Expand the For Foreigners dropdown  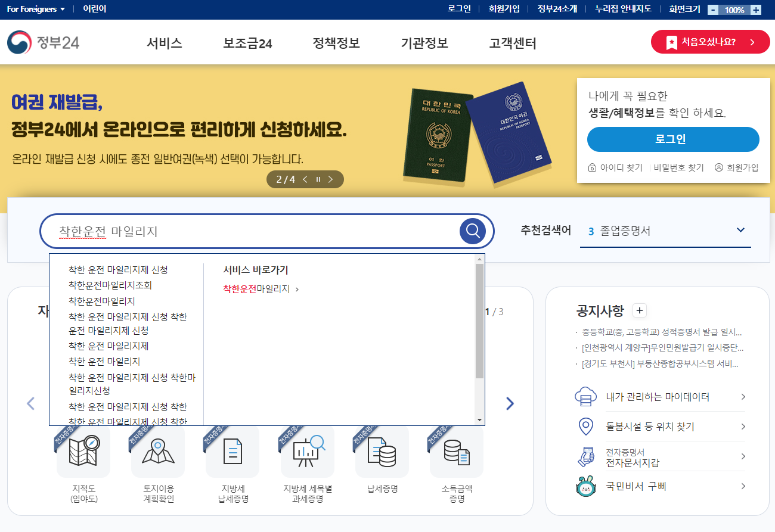click(x=34, y=10)
